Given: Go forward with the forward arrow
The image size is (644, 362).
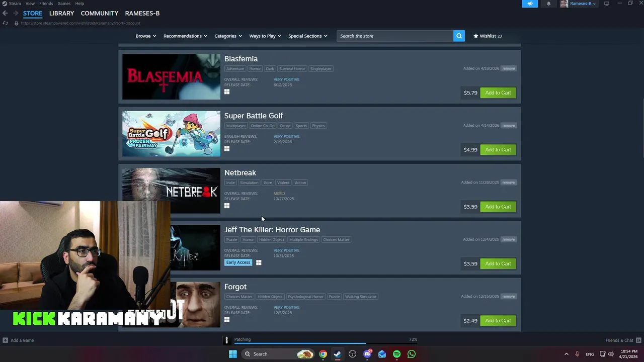Looking at the screenshot, I should tap(16, 13).
